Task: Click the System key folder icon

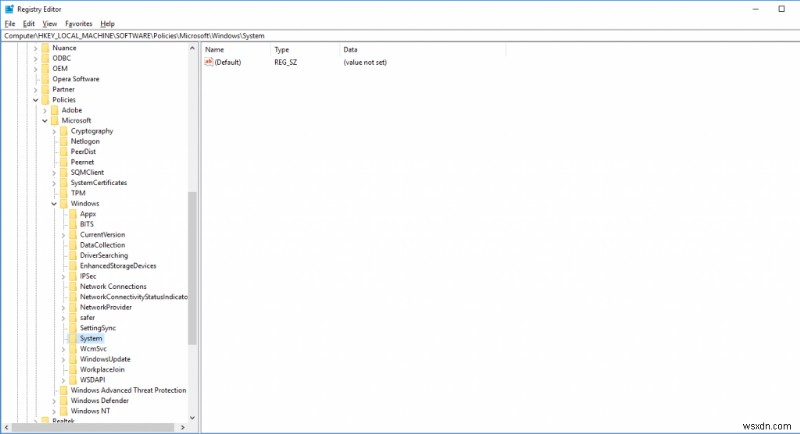Action: click(73, 338)
